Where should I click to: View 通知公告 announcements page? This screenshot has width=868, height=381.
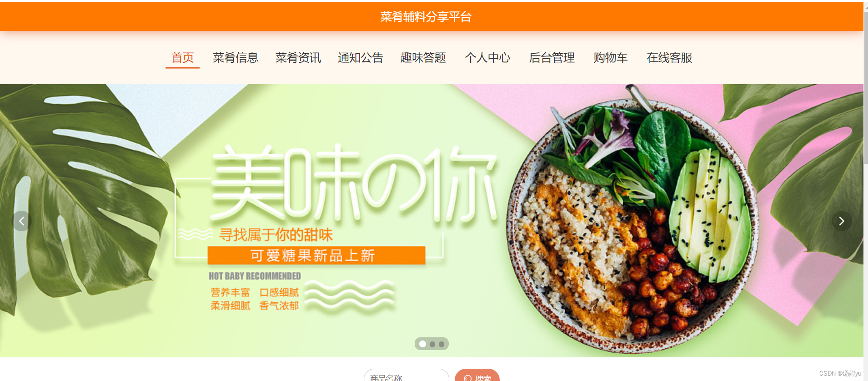tap(361, 58)
